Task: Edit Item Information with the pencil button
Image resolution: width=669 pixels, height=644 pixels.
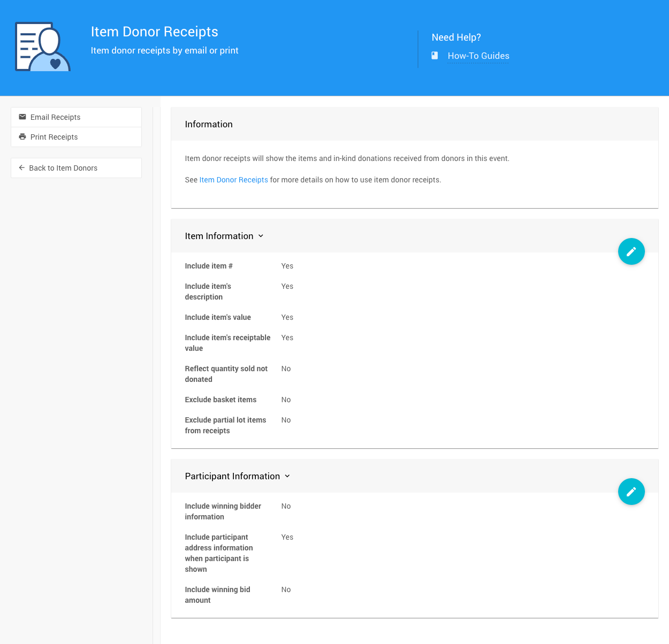Action: tap(631, 251)
